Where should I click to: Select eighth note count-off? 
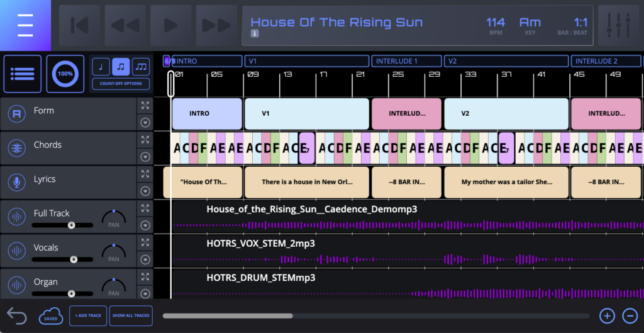(x=121, y=67)
